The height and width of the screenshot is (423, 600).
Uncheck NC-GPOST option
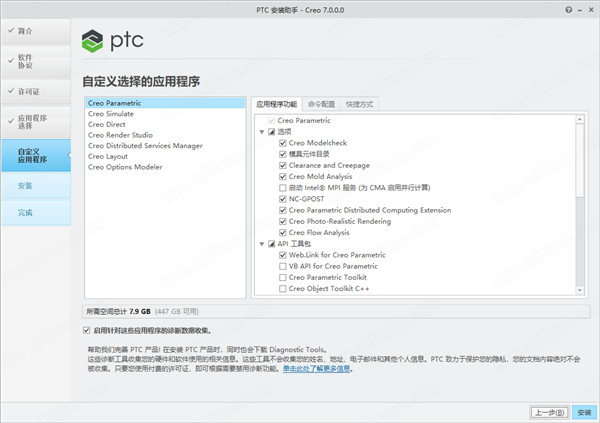[x=282, y=199]
